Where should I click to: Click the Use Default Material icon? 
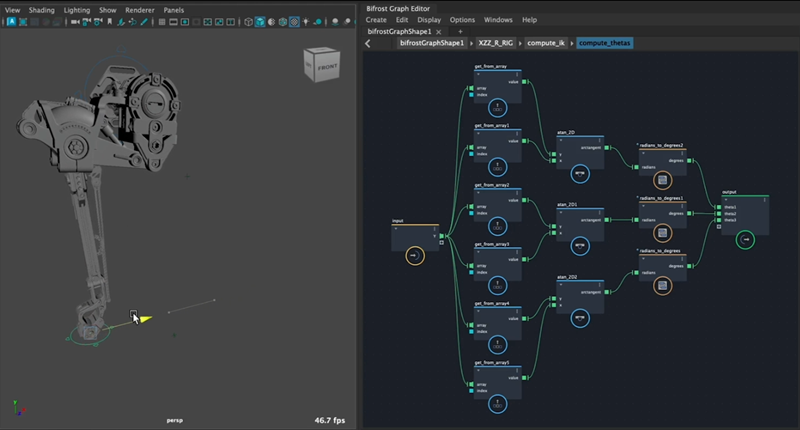coord(271,22)
